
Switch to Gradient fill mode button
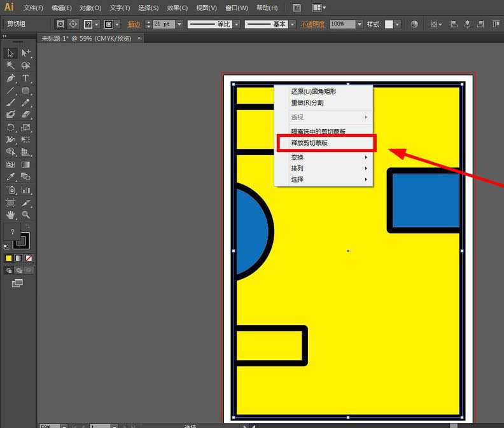[18, 258]
